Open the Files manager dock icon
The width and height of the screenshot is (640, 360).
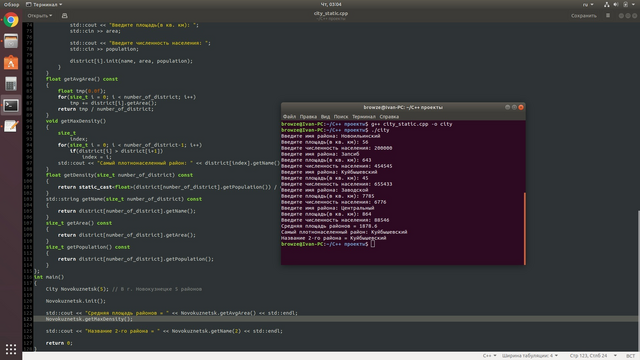11,41
